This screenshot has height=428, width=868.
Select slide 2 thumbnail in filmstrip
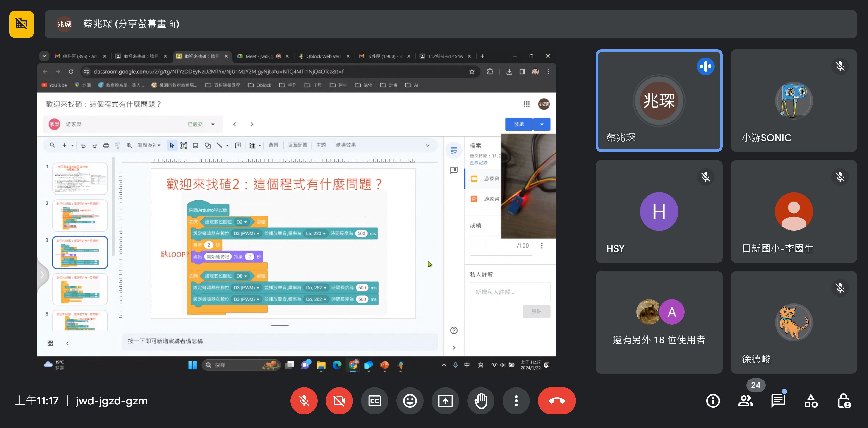click(x=80, y=215)
